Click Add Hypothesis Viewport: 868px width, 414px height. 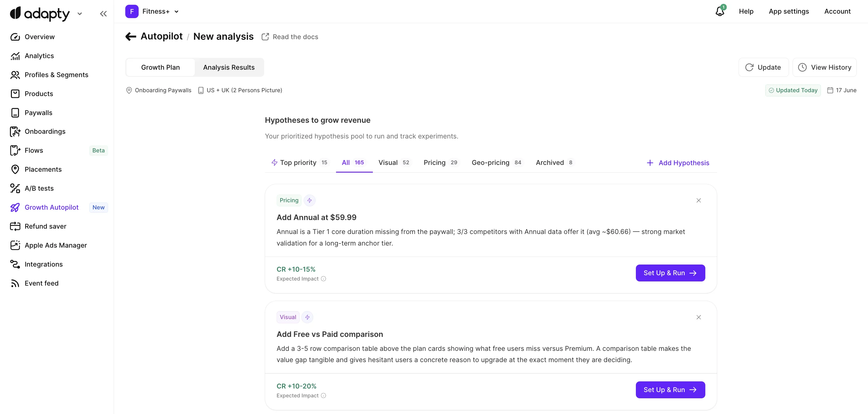[x=678, y=163]
